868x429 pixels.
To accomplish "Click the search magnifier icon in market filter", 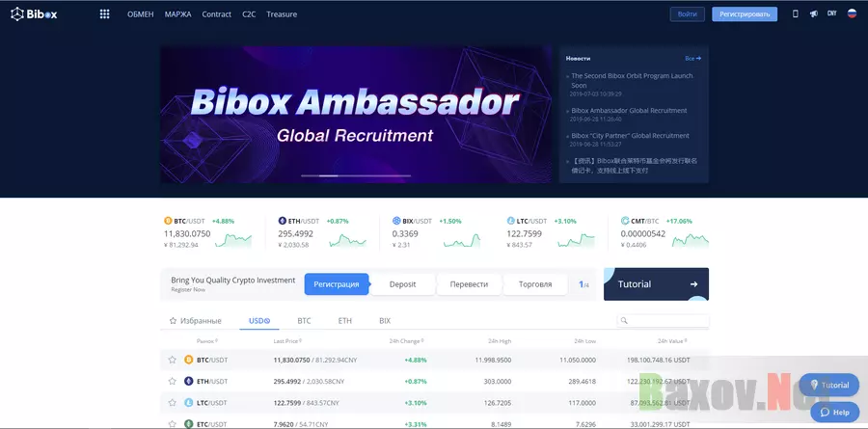I will click(x=624, y=320).
